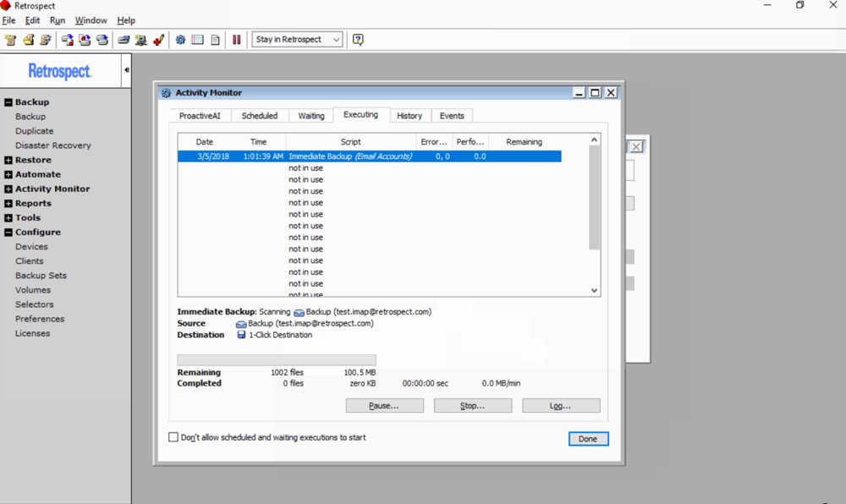Click the grid report toolbar icon
This screenshot has width=846, height=504.
coord(198,40)
